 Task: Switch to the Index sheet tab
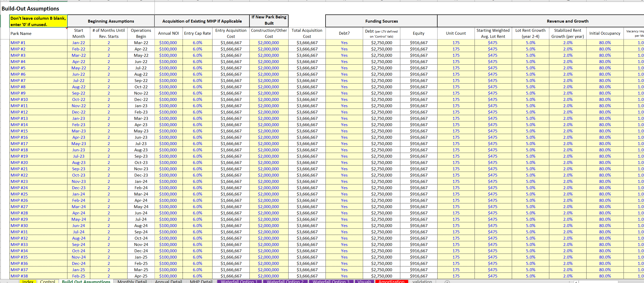pos(28,281)
